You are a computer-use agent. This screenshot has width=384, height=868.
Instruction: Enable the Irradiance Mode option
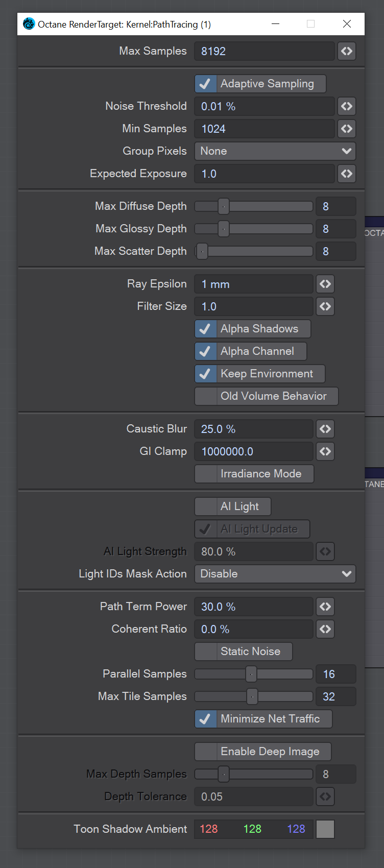205,474
